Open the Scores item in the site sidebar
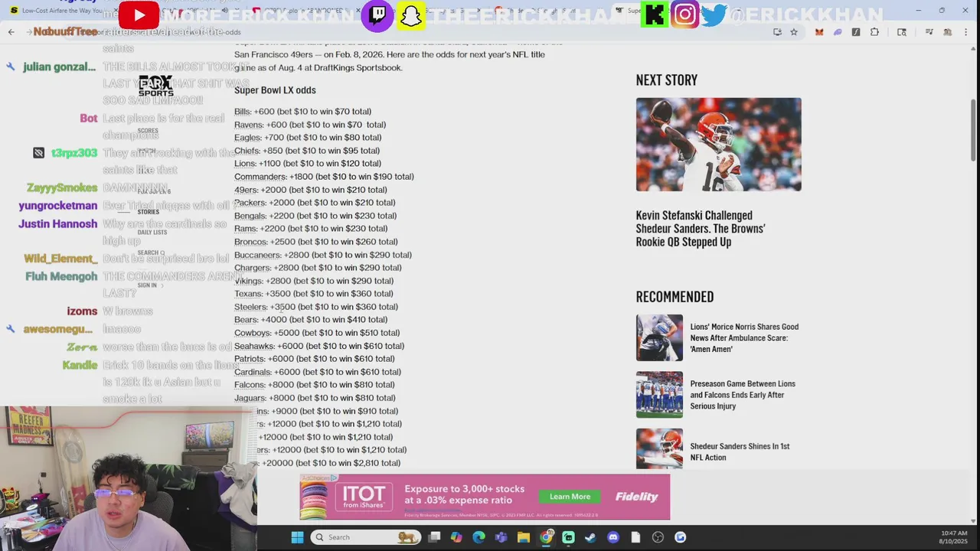980x551 pixels. coord(148,131)
